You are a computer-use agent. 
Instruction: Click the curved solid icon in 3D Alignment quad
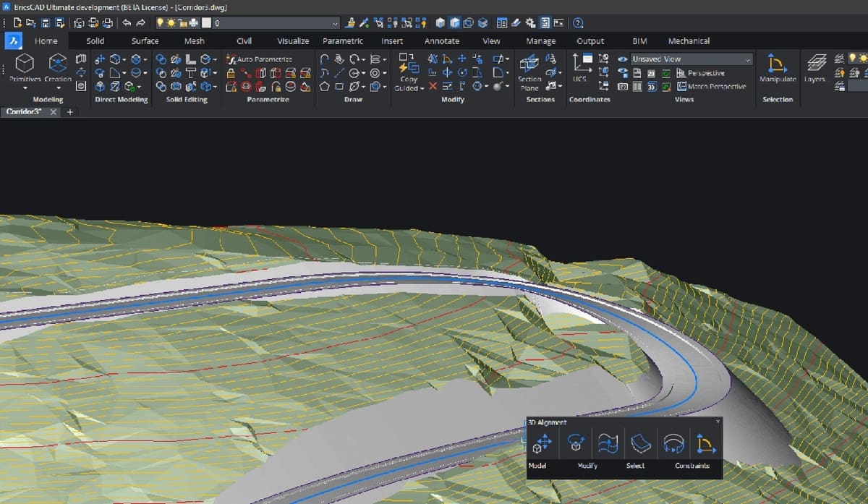[x=641, y=443]
